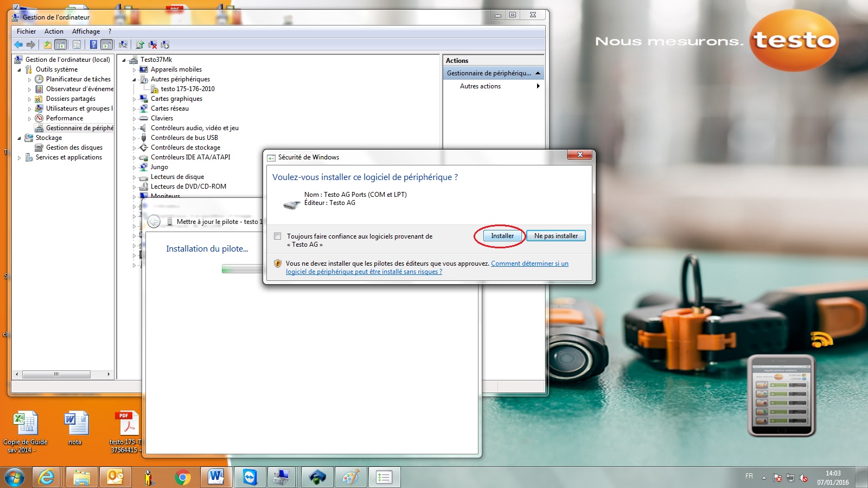
Task: Toggle the Show/Hide console tree icon
Action: (x=61, y=44)
